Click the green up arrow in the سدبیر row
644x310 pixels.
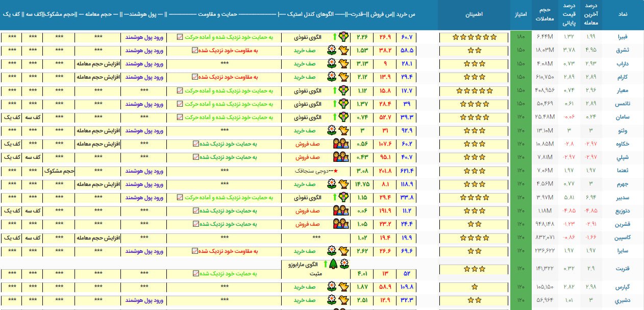[335, 197]
